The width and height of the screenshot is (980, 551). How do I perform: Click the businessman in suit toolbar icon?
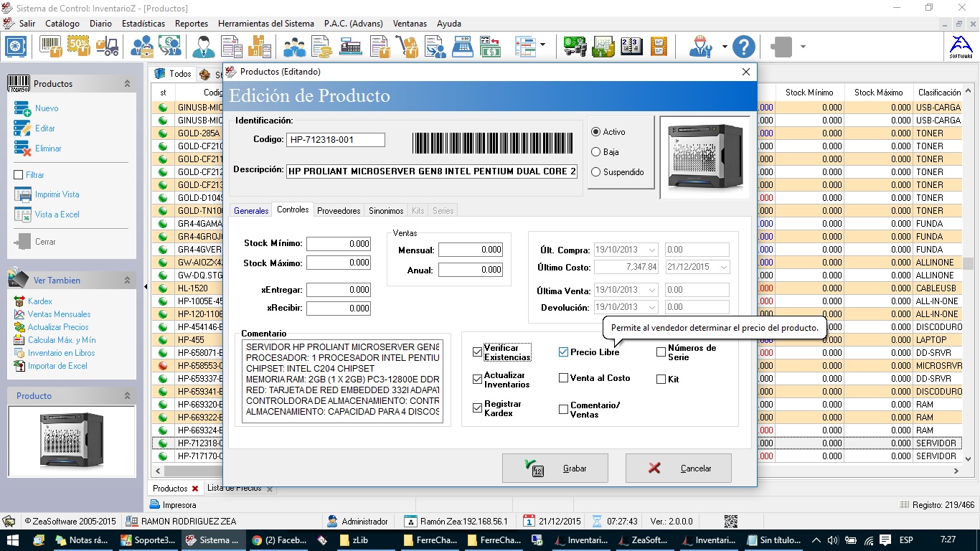pos(204,47)
